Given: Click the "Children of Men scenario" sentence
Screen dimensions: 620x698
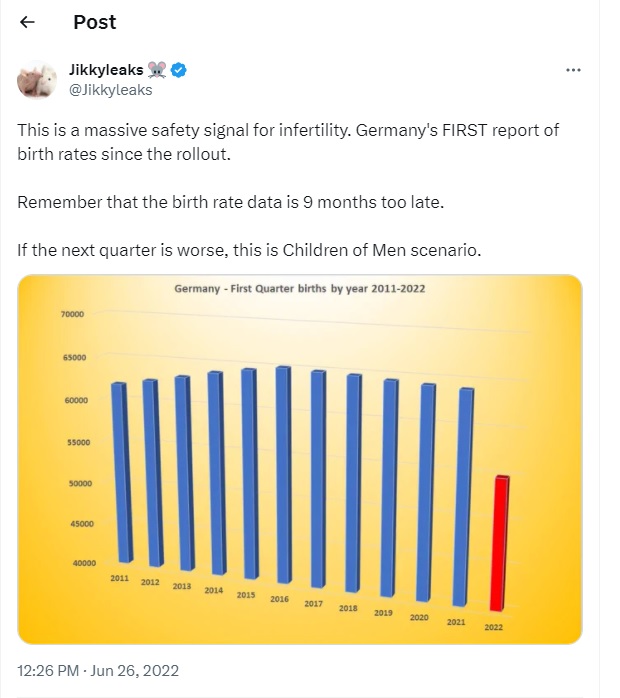Looking at the screenshot, I should tap(249, 248).
